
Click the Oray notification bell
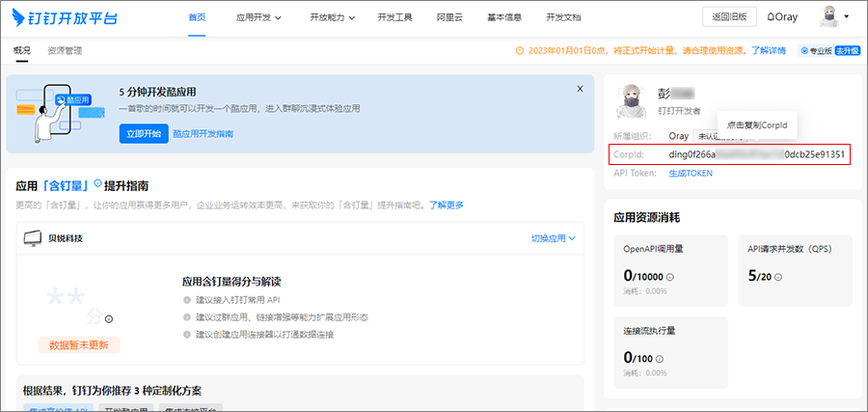tap(781, 16)
